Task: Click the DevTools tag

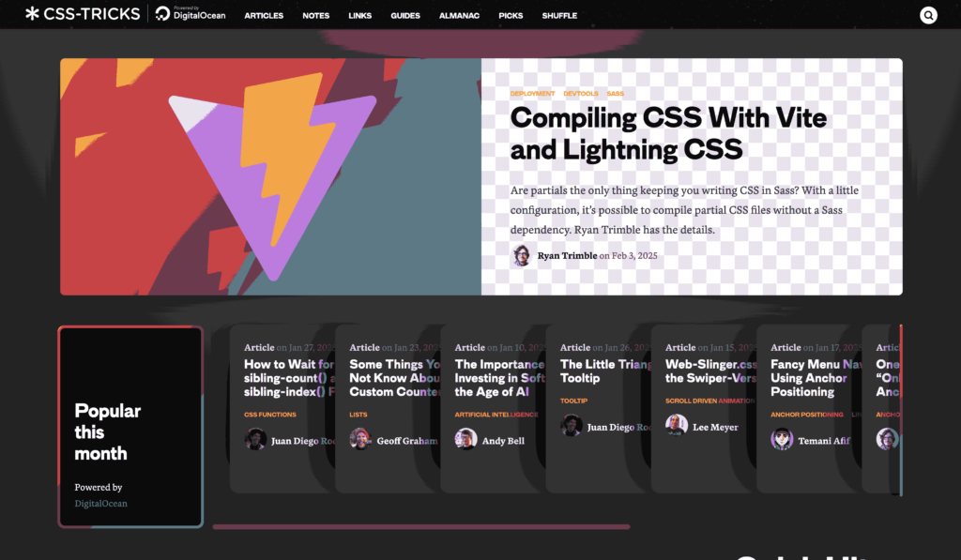Action: [x=580, y=94]
